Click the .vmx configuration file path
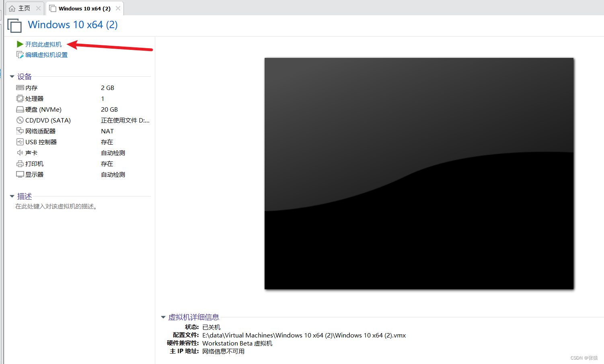Image resolution: width=604 pixels, height=364 pixels. click(x=304, y=335)
